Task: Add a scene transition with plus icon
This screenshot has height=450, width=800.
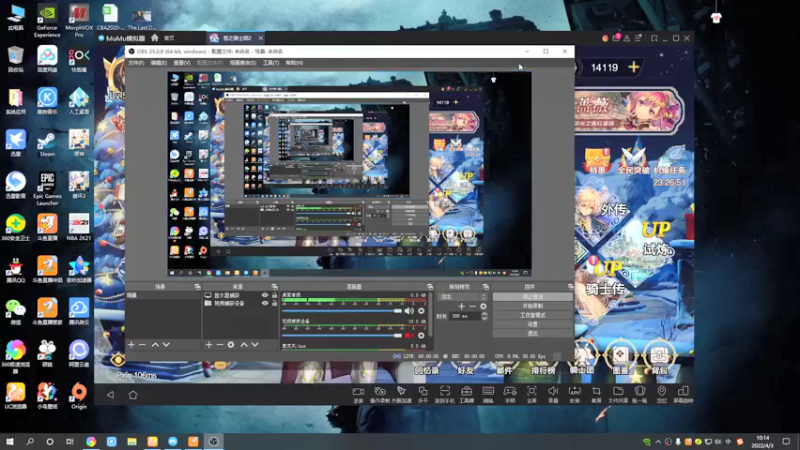Action: point(461,306)
